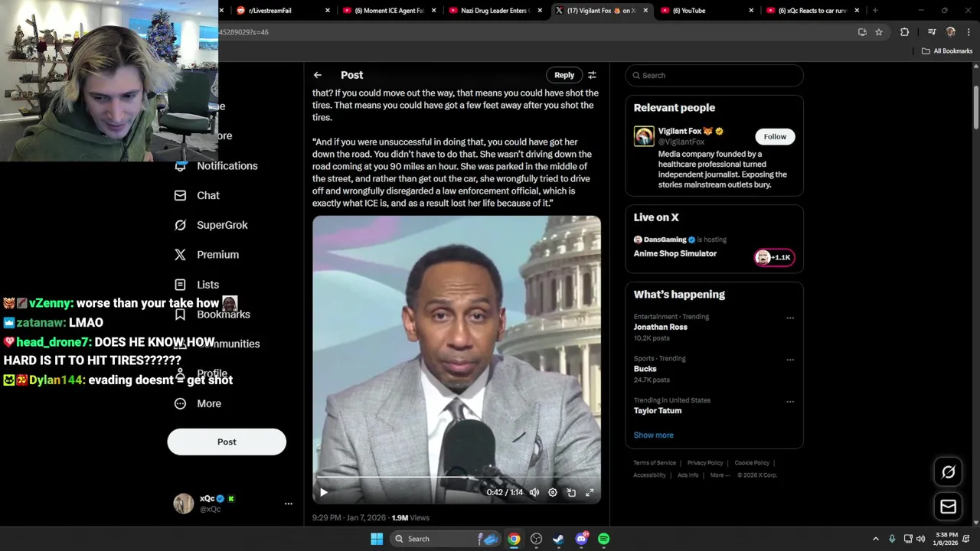Open the Bucks trending topic
Viewport: 980px width, 551px height.
(645, 369)
